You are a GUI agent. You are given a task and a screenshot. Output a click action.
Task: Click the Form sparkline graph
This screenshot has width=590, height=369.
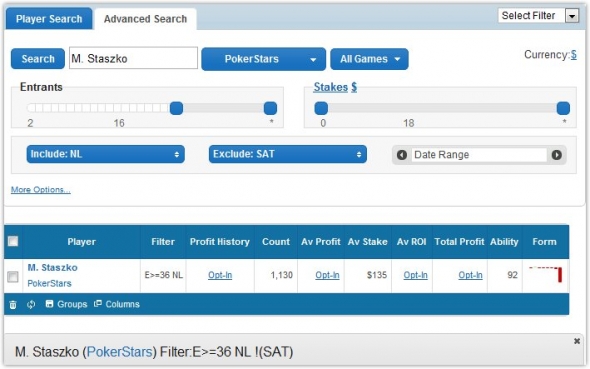(x=546, y=274)
